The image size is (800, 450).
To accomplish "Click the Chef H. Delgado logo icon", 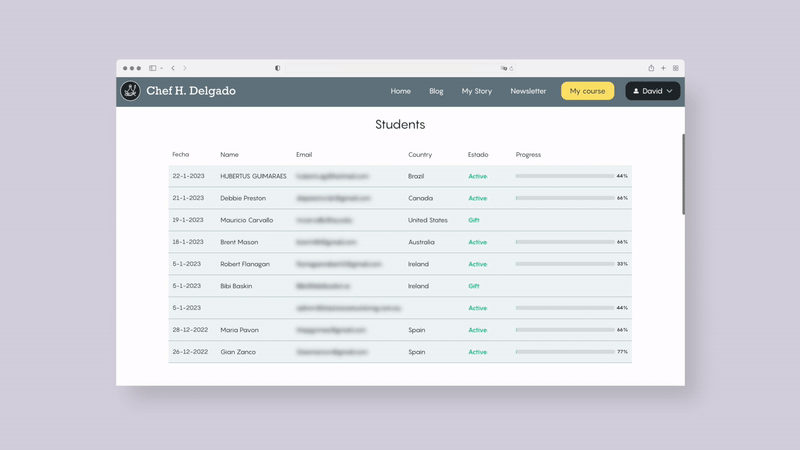I will coord(130,91).
